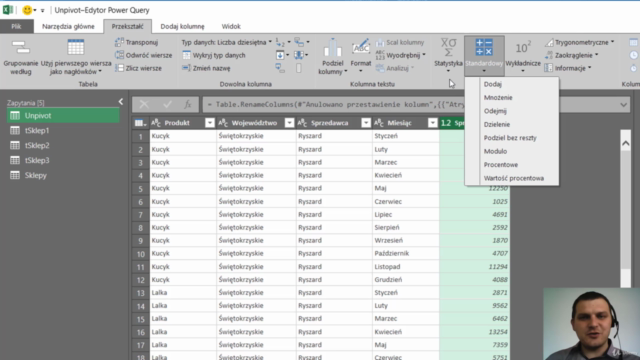Select the tSklep3 query
The height and width of the screenshot is (360, 640).
63,160
